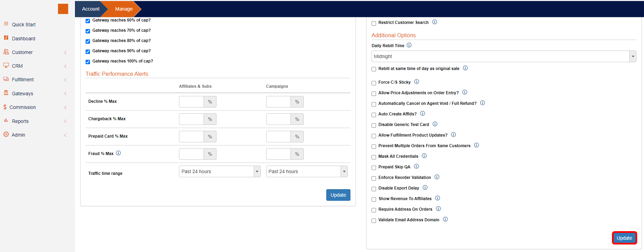Screen dimensions: 644x252
Task: Expand the Reports sidebar menu
Action: [20, 121]
